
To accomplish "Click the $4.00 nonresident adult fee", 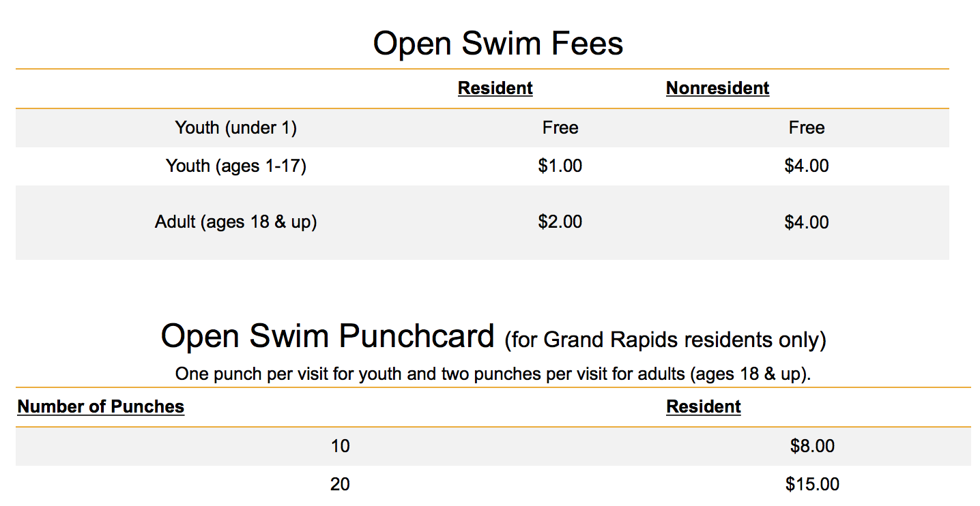I will coord(807,222).
